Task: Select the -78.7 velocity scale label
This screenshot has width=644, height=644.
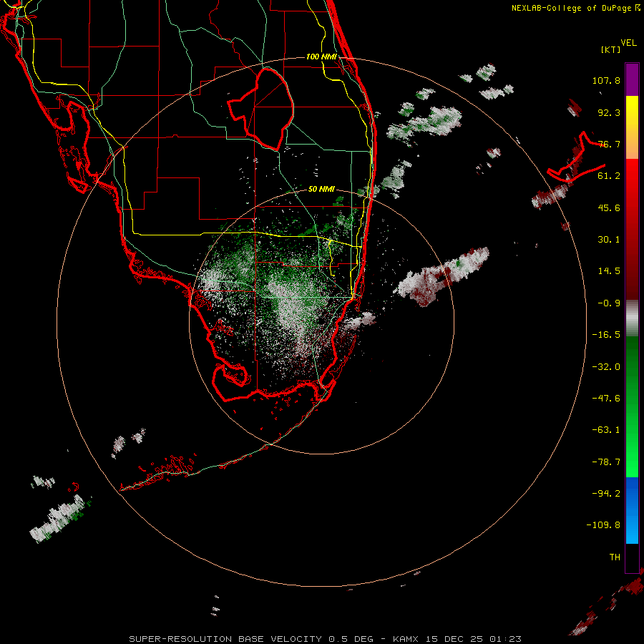Action: click(x=606, y=462)
